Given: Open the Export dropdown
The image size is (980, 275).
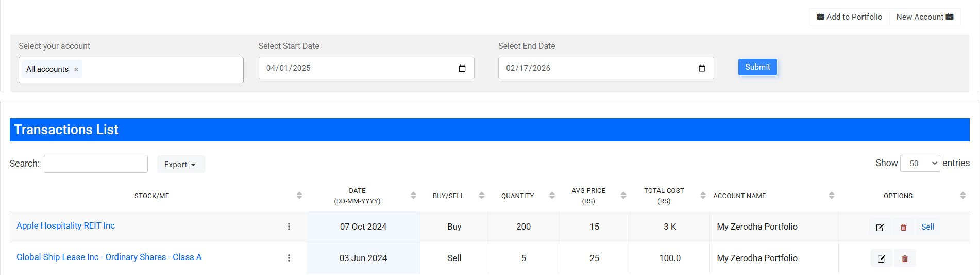Looking at the screenshot, I should [x=180, y=165].
